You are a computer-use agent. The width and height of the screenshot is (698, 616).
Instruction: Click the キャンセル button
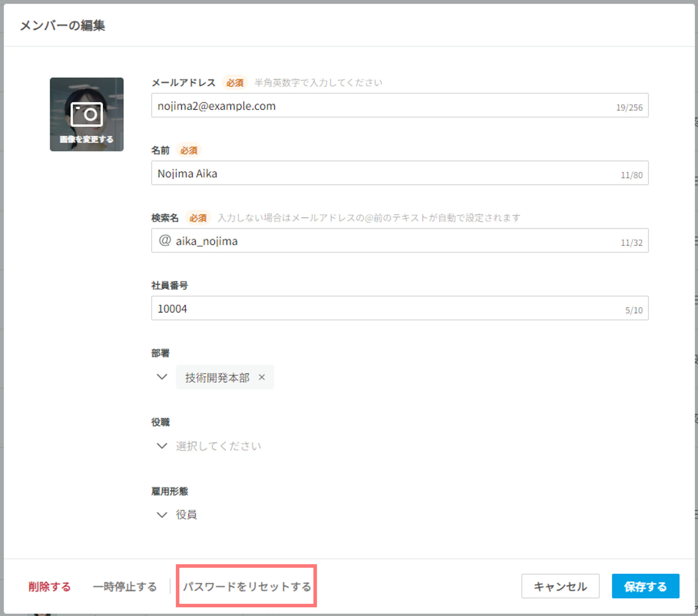[x=560, y=586]
